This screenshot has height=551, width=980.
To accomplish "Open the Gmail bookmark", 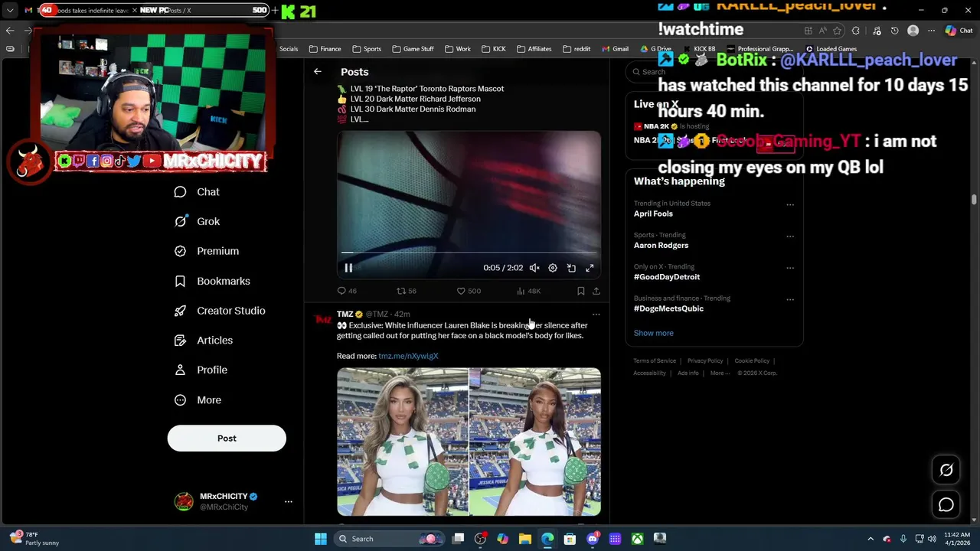I will 615,49.
